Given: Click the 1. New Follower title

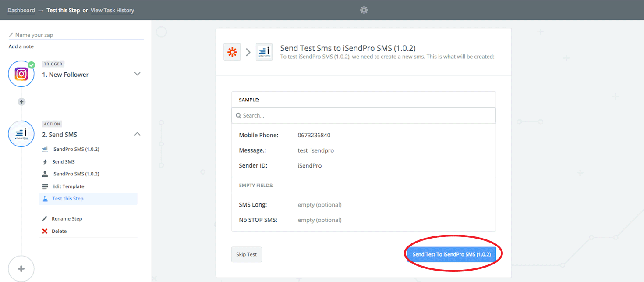Looking at the screenshot, I should [x=65, y=75].
